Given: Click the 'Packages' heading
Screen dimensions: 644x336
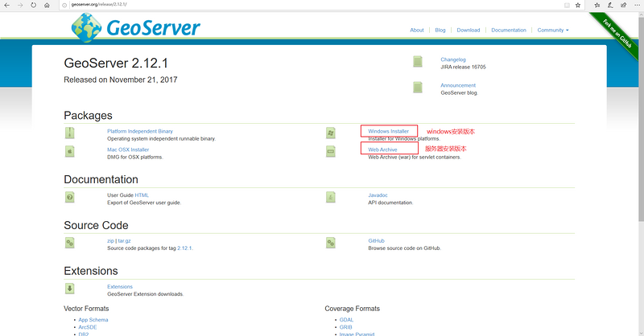Looking at the screenshot, I should [x=88, y=115].
